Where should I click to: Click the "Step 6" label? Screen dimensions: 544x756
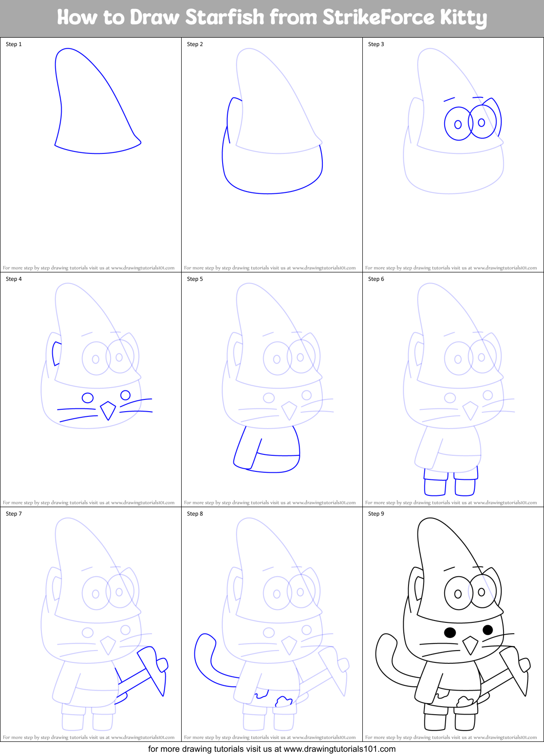click(x=376, y=279)
